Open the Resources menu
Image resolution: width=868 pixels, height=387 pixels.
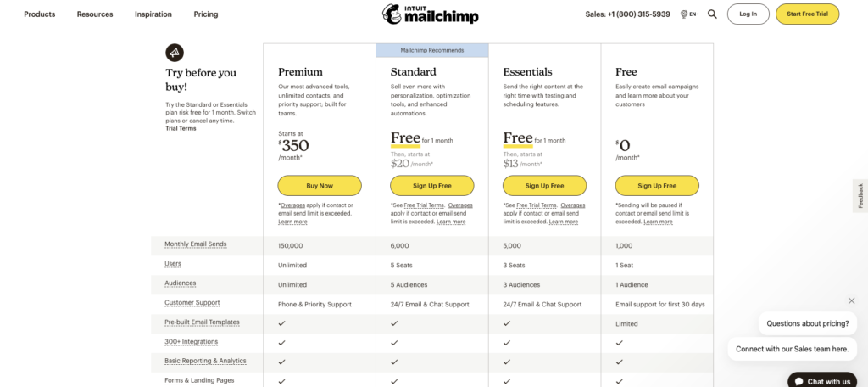pos(95,14)
